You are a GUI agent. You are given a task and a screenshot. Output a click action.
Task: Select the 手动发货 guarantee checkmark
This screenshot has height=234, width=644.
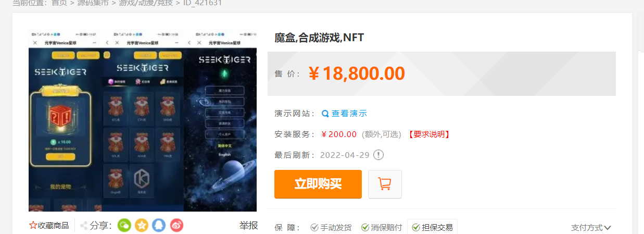tap(314, 228)
